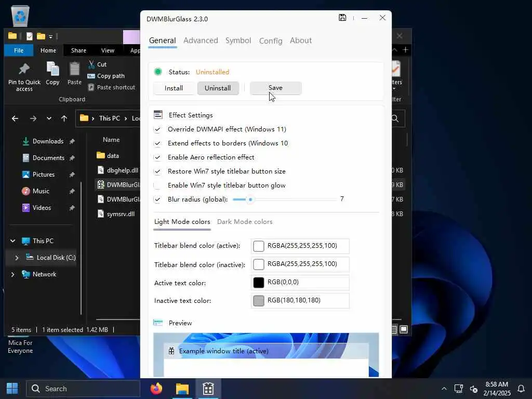Viewport: 532px width, 399px height.
Task: Click the gray Inactive text color swatch
Action: point(259,301)
